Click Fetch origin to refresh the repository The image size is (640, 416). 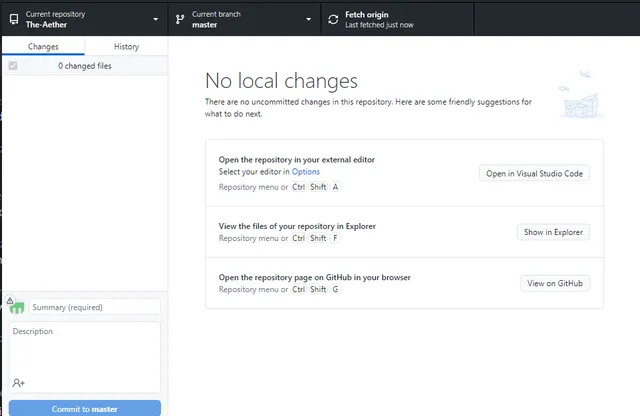[x=398, y=19]
